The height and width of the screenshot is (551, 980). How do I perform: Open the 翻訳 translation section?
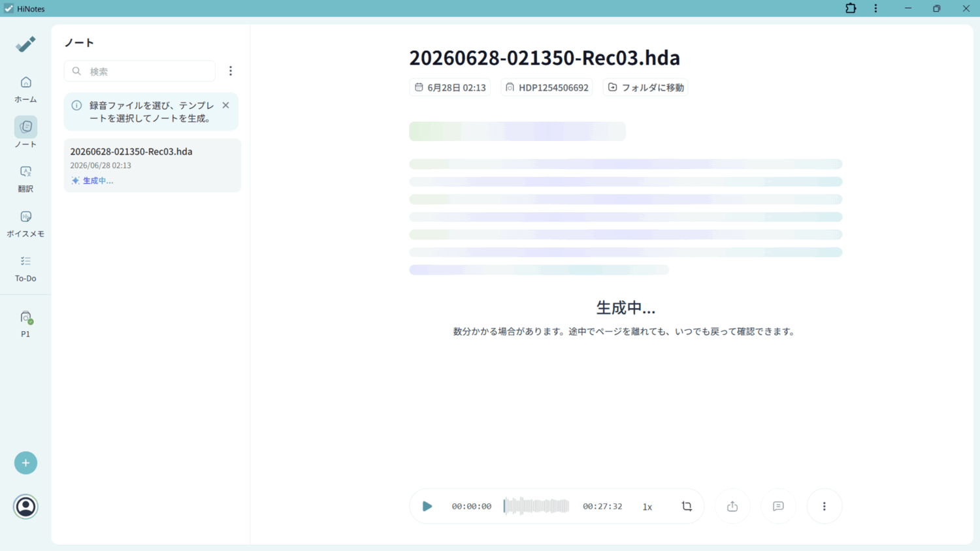point(25,178)
